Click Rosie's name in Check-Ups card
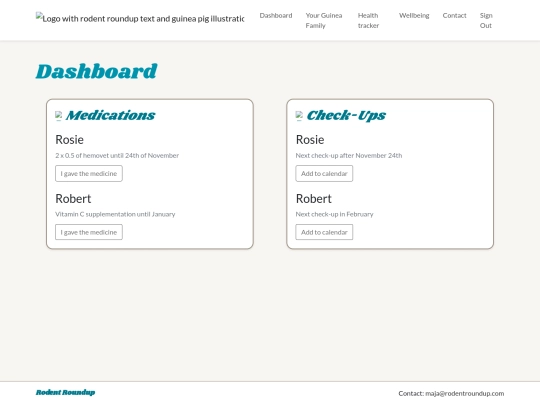Viewport: 540px width, 405px height. pyautogui.click(x=310, y=139)
